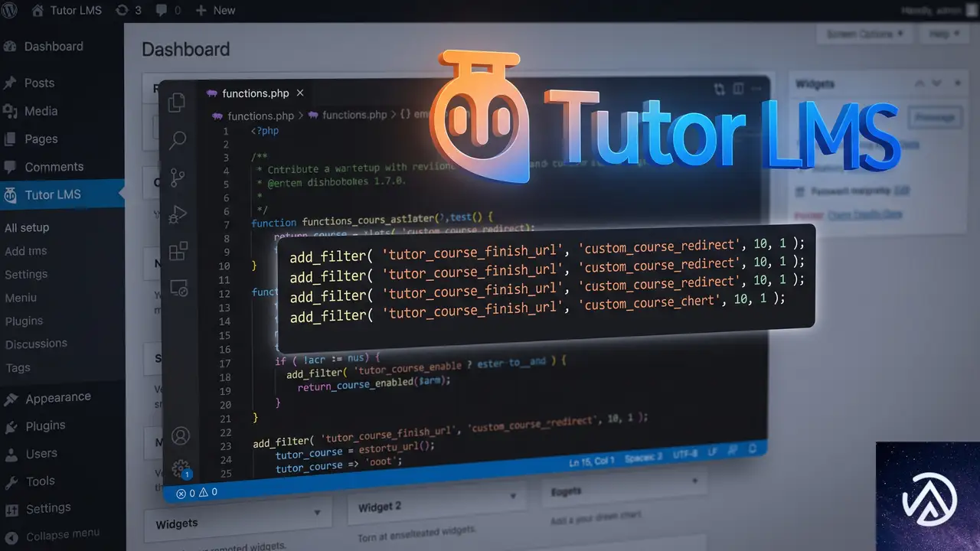Open the Settings menu with sliders icon

point(38,509)
